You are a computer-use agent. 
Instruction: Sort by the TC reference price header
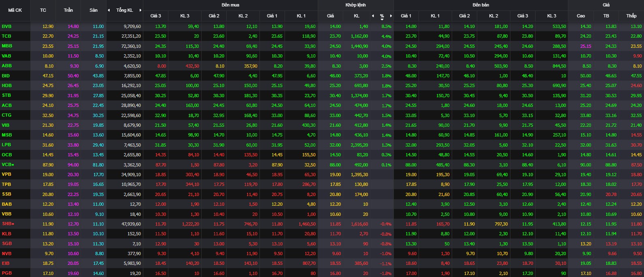click(x=43, y=10)
